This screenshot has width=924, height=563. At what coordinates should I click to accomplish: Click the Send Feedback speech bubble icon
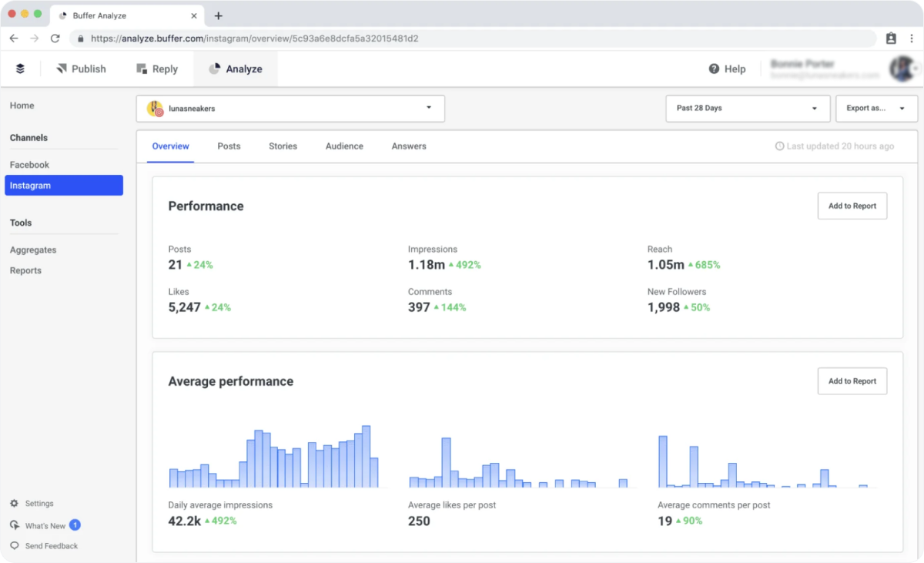pos(14,545)
